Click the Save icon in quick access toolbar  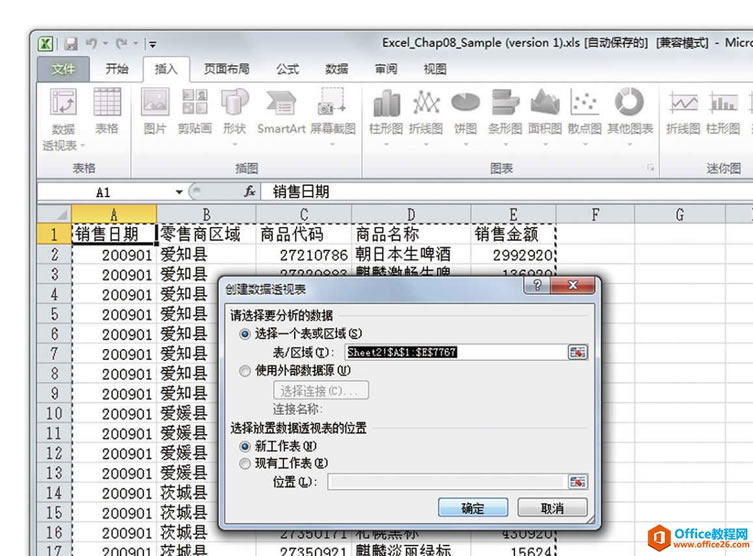[x=72, y=44]
